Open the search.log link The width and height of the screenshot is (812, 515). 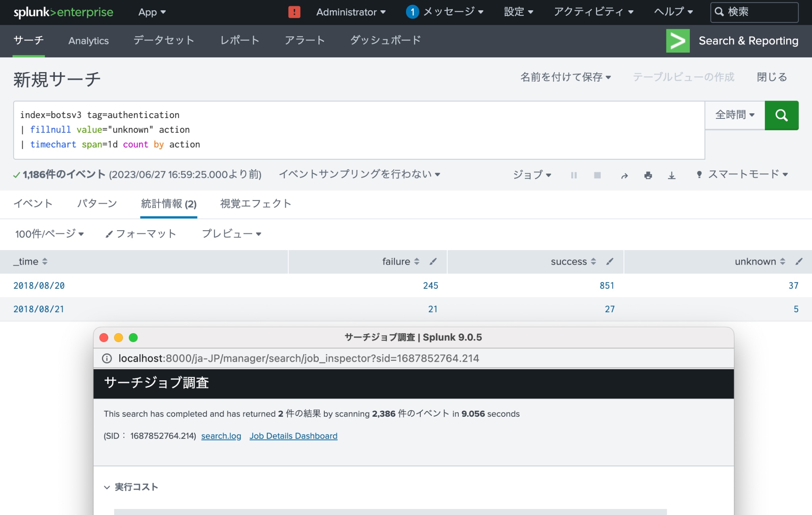221,436
